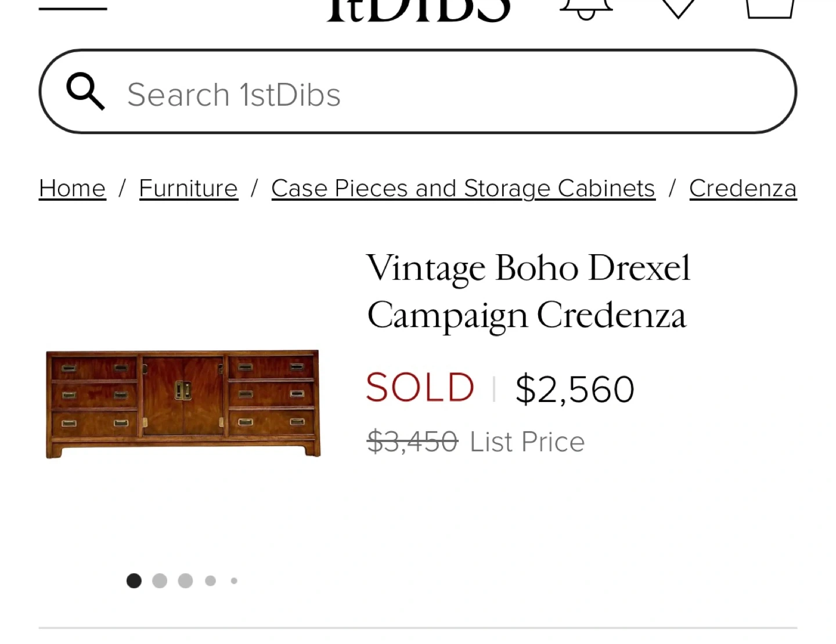Click Vintage Boho Drexel Campaign Credenza title
This screenshot has height=644, width=836.
click(528, 291)
